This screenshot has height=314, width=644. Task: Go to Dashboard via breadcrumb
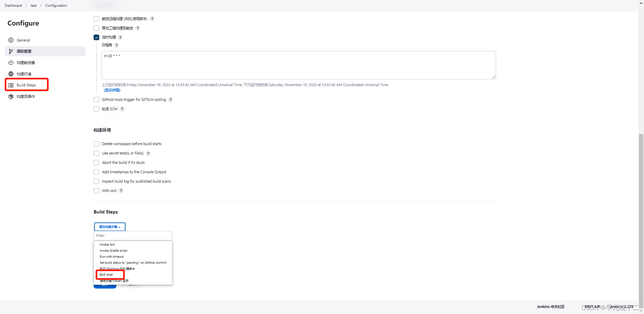[x=13, y=5]
